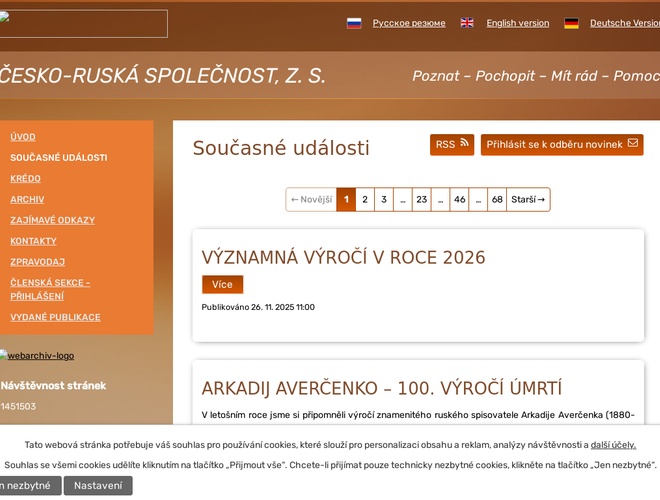The height and width of the screenshot is (500, 660).
Task: Click the German flag icon
Action: [571, 23]
